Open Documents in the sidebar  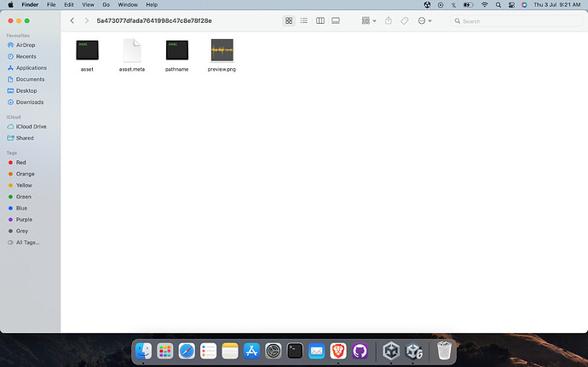click(x=30, y=79)
